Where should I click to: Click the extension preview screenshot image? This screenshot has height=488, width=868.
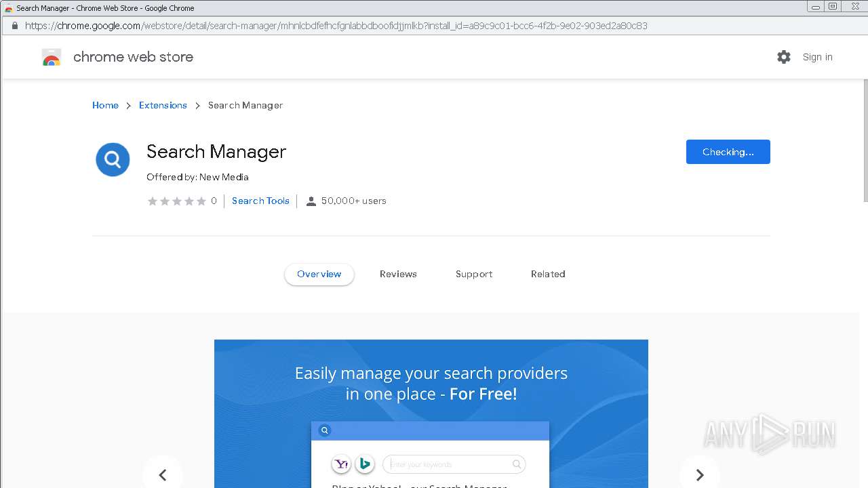pos(431,413)
